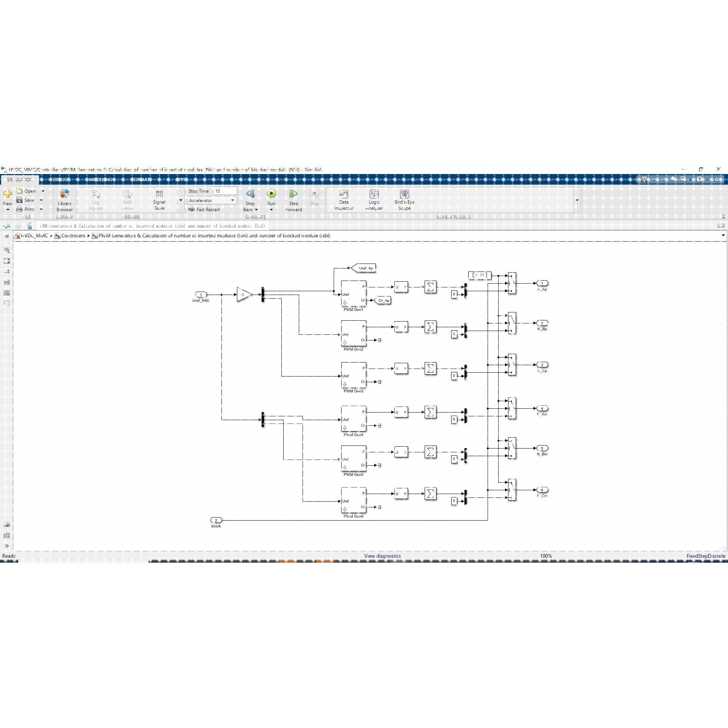Expand the simulation mode Accelerator dropdown
Screen dimensions: 728x728
coord(232,200)
